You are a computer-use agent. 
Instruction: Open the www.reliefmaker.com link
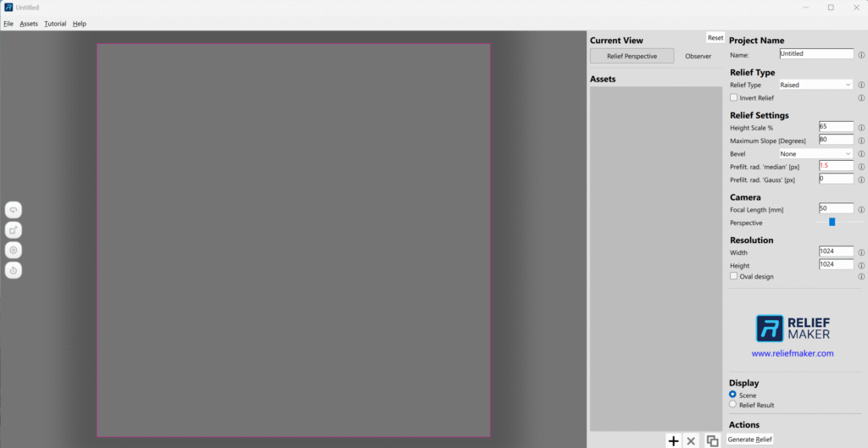(x=793, y=353)
